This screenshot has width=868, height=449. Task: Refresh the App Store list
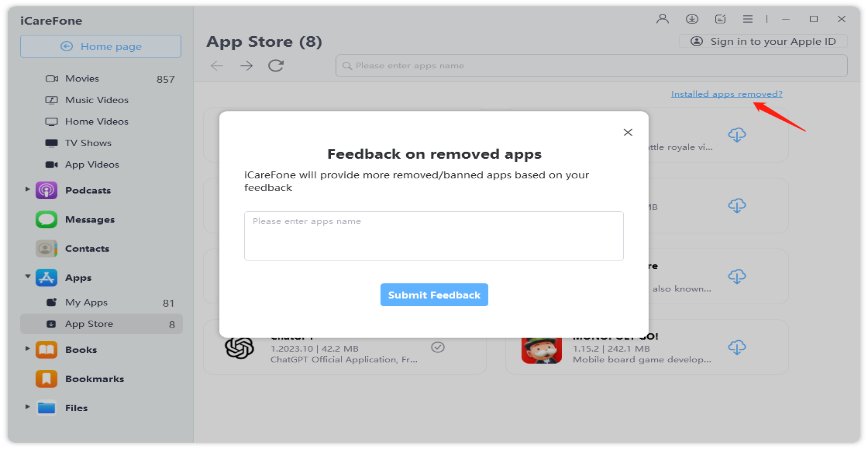pos(276,65)
